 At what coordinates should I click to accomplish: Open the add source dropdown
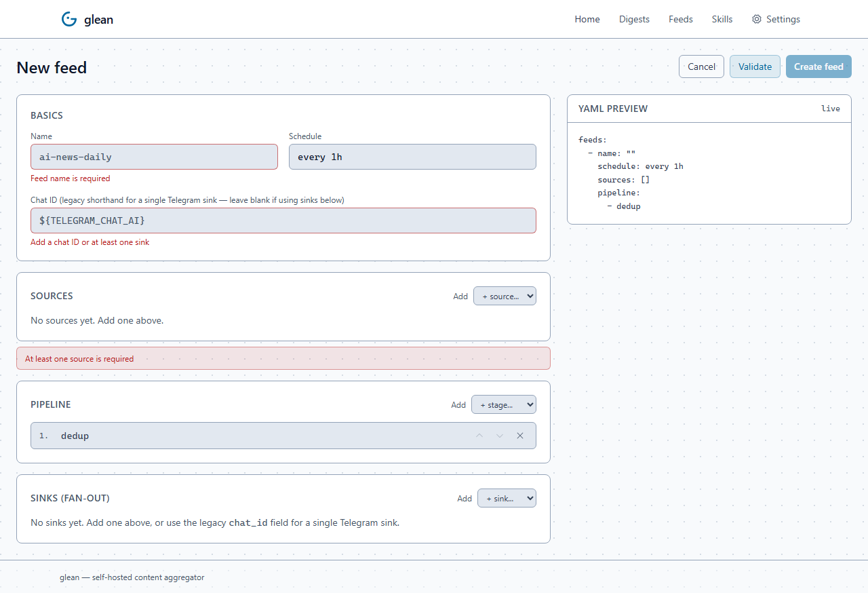[x=505, y=296]
